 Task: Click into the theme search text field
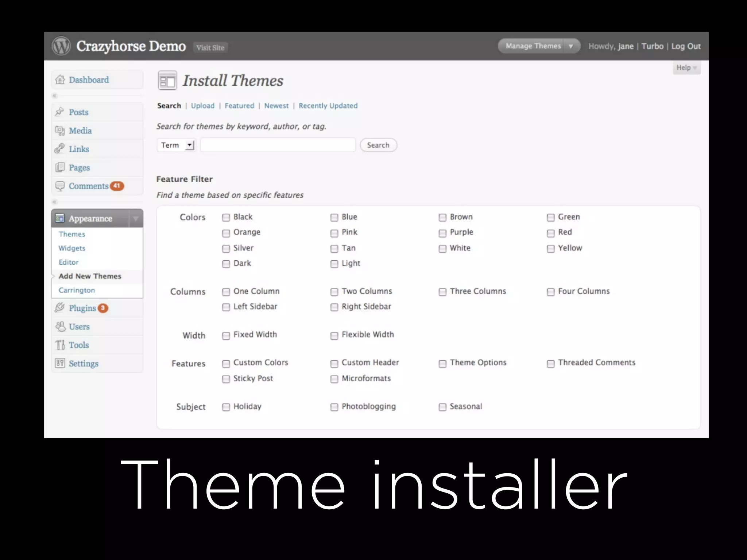[x=278, y=145]
